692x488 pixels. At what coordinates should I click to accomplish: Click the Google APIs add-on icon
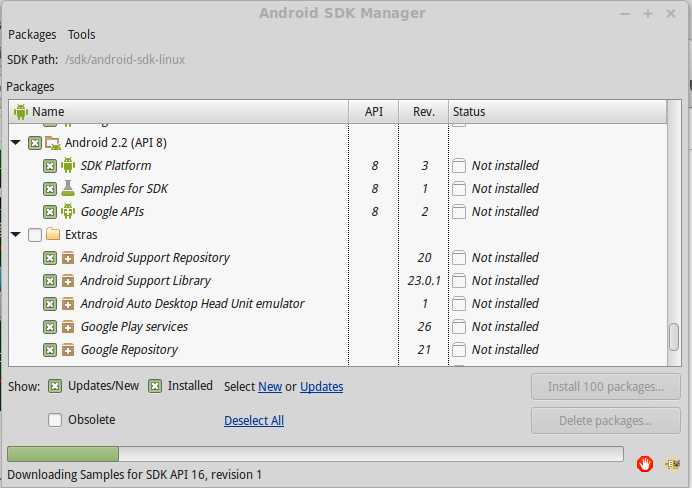tap(68, 211)
